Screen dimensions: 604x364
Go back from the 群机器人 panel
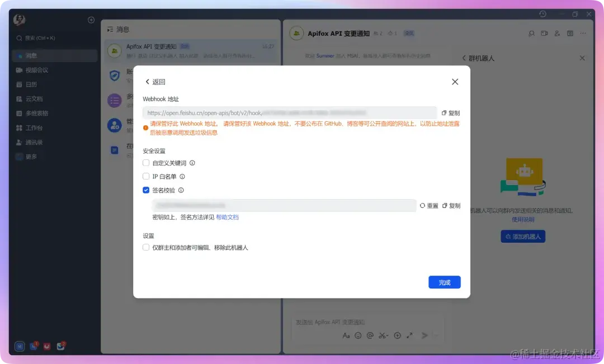(x=464, y=58)
